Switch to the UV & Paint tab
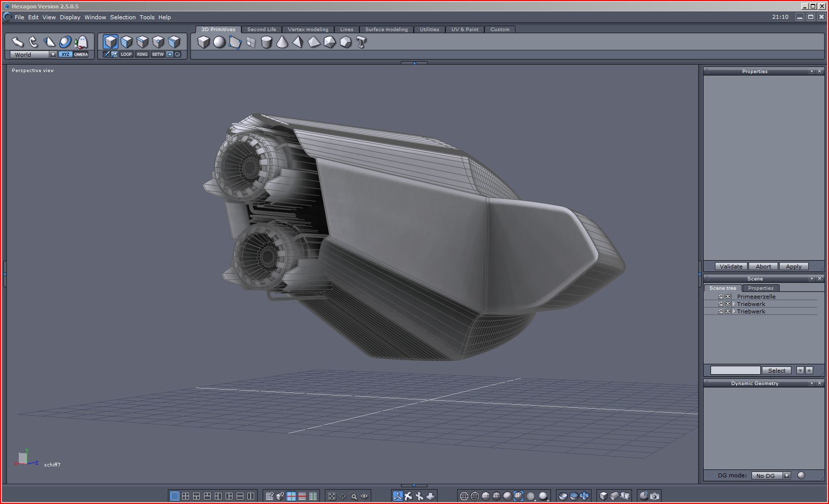Image resolution: width=829 pixels, height=504 pixels. click(x=464, y=30)
